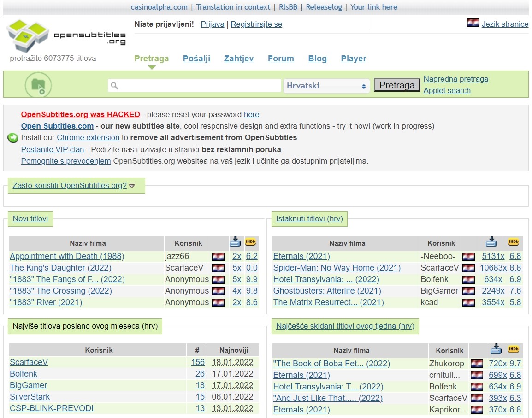Click 10683x download count for Spider-Man
Screen dimensions: 532x418
[493, 268]
